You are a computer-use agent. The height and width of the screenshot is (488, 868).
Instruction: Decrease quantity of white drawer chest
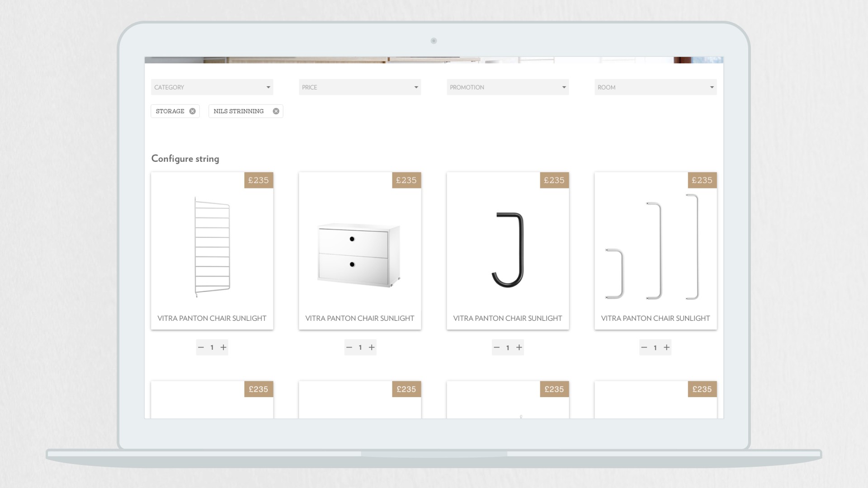point(349,347)
